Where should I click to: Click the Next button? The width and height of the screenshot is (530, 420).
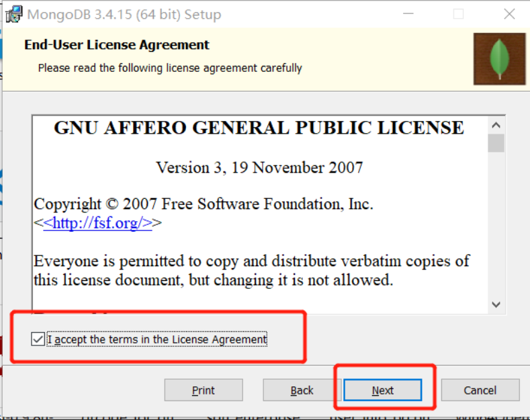(x=383, y=390)
